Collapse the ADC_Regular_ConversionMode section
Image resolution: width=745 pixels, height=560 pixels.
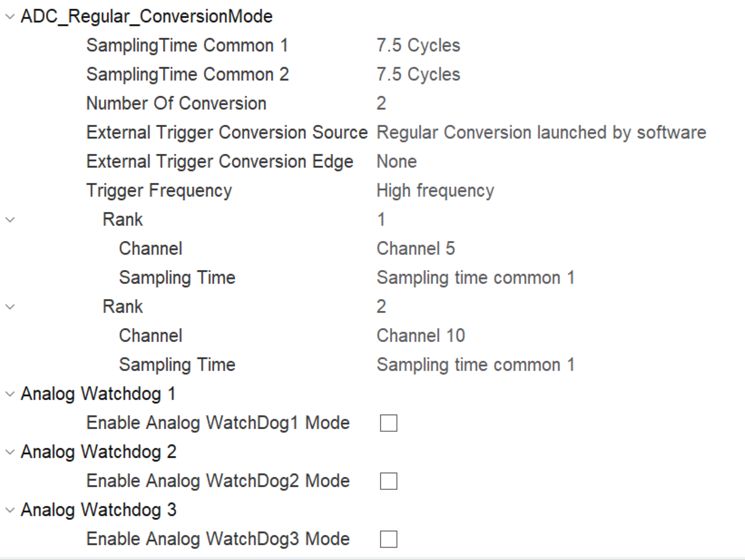pos(9,17)
